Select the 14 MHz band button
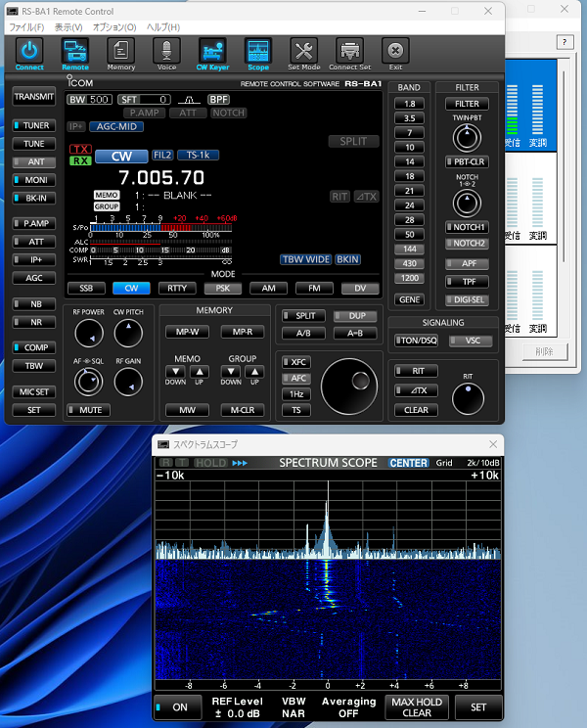Image resolution: width=587 pixels, height=728 pixels. [x=409, y=162]
